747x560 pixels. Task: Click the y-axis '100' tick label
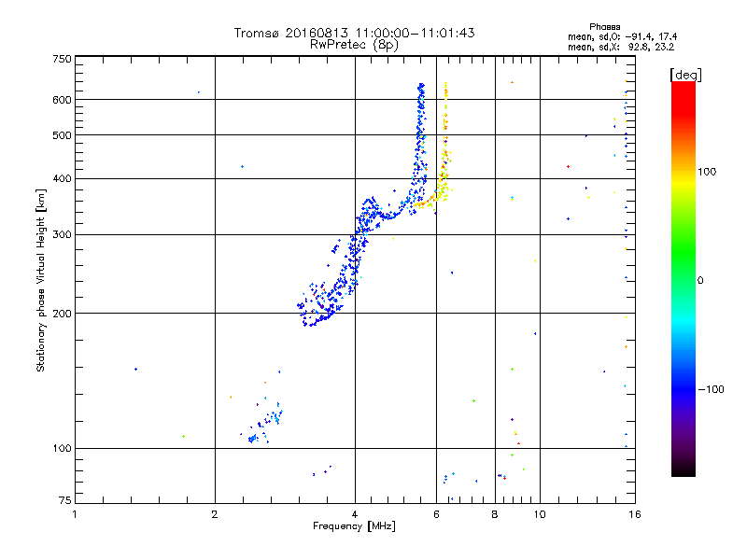click(63, 448)
